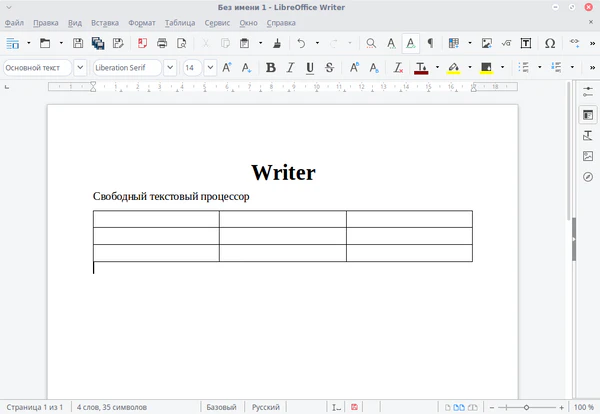Open the Gallery panel in the sidebar
This screenshot has width=600, height=414.
588,156
